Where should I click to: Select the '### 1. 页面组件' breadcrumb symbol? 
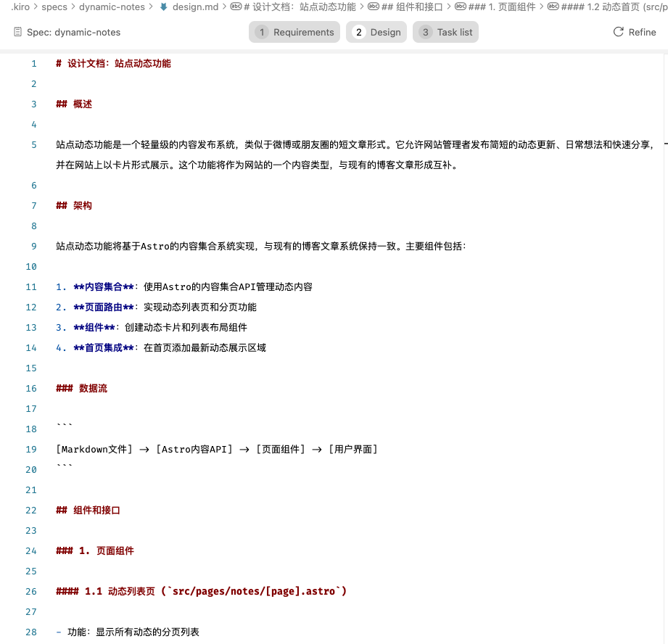(502, 7)
